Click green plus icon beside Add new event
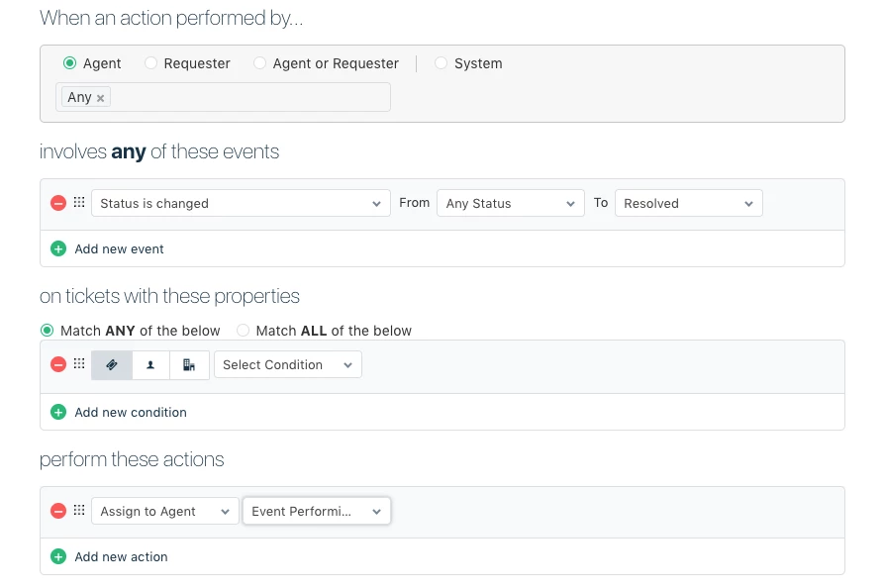 point(58,248)
